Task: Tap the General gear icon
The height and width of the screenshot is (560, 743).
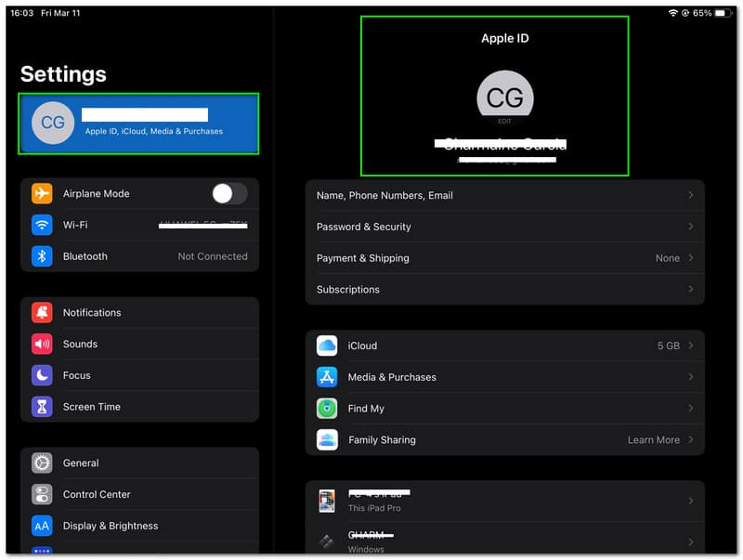Action: [x=42, y=462]
